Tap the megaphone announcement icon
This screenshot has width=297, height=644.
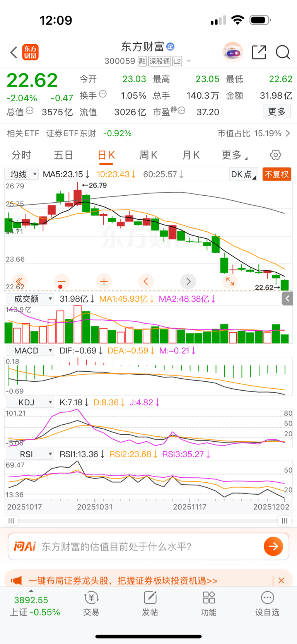click(x=16, y=581)
